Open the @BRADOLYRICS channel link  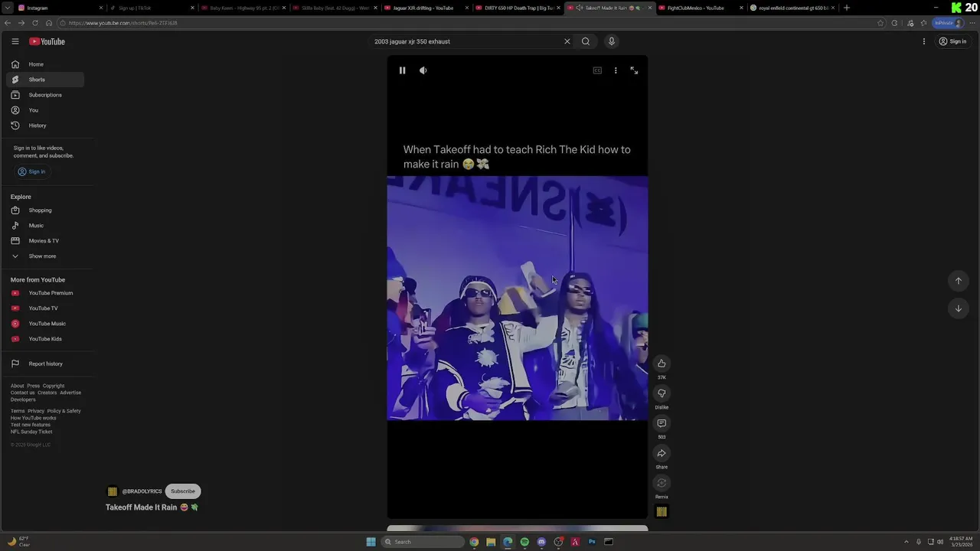coord(142,491)
